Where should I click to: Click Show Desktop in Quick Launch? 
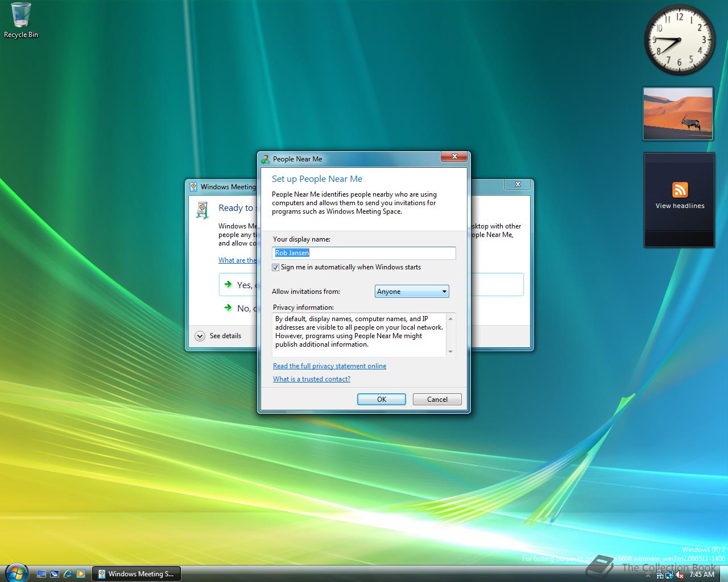[42, 574]
